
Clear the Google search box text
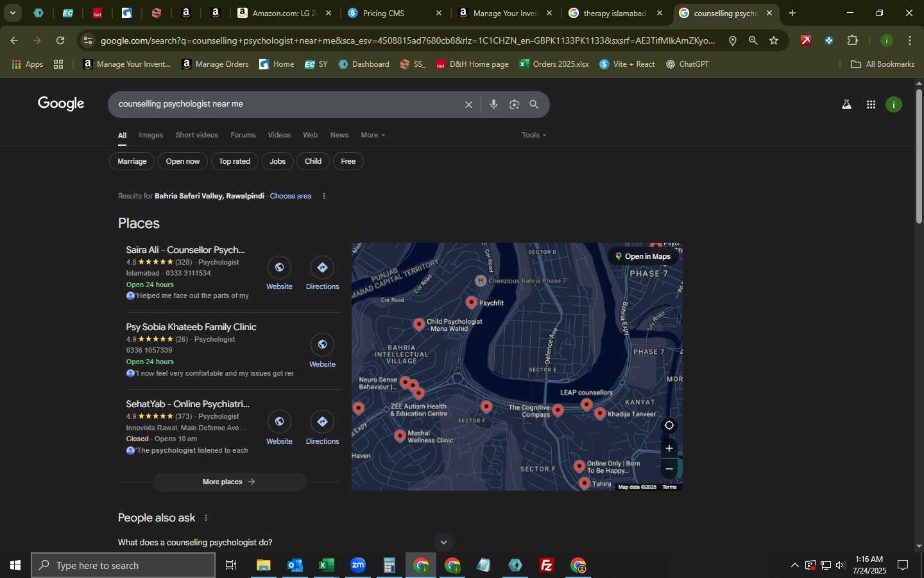(468, 105)
